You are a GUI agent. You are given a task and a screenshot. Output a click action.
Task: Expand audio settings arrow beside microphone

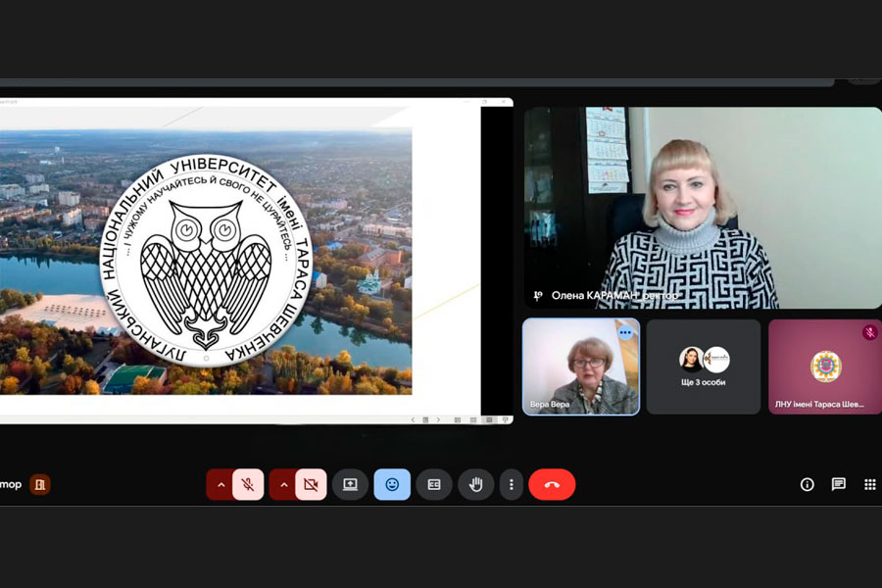pyautogui.click(x=220, y=484)
